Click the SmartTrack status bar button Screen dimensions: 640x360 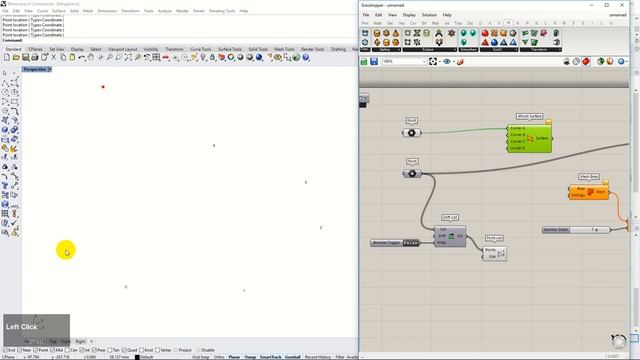click(x=271, y=357)
